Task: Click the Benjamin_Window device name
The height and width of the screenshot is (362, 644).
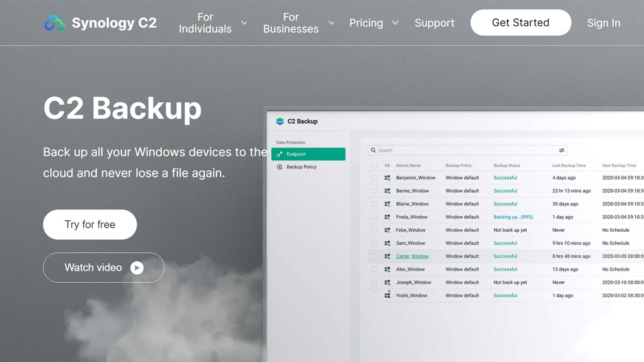Action: 416,178
